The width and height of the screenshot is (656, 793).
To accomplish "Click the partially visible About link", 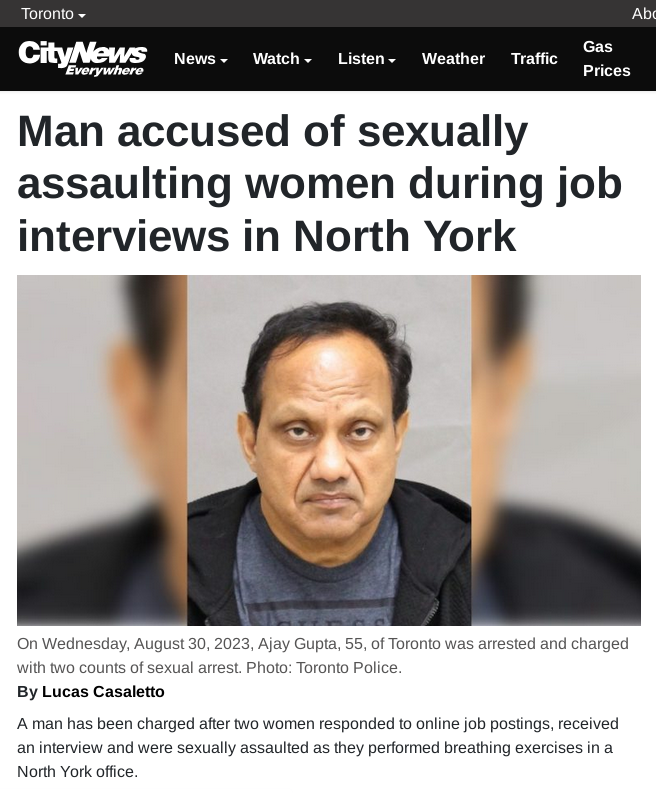I will click(x=643, y=14).
